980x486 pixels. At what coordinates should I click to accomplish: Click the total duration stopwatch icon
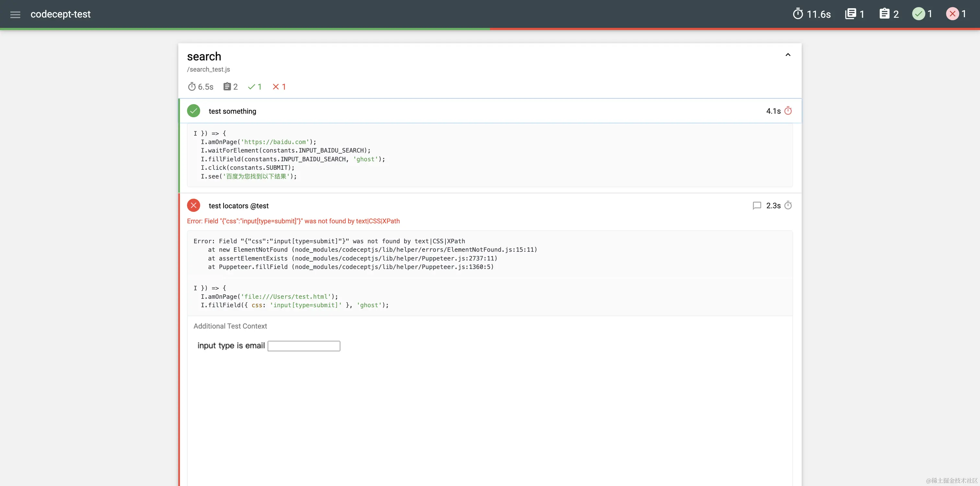[x=798, y=14]
